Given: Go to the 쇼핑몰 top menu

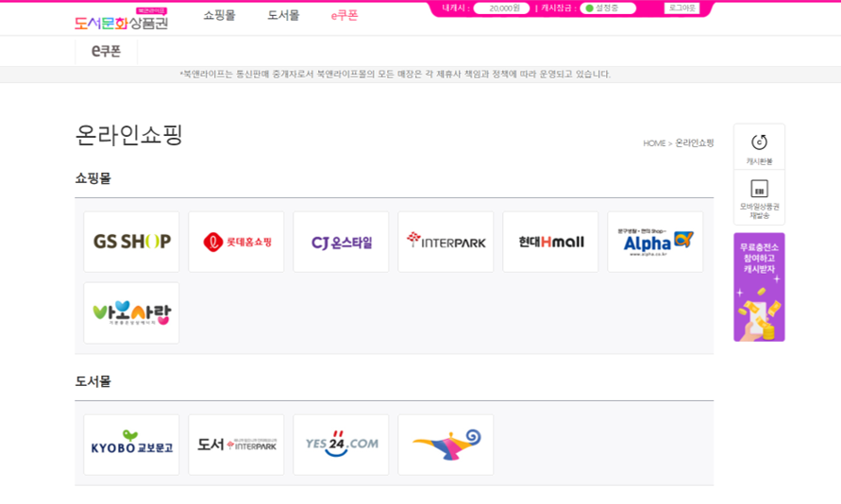Looking at the screenshot, I should [219, 15].
